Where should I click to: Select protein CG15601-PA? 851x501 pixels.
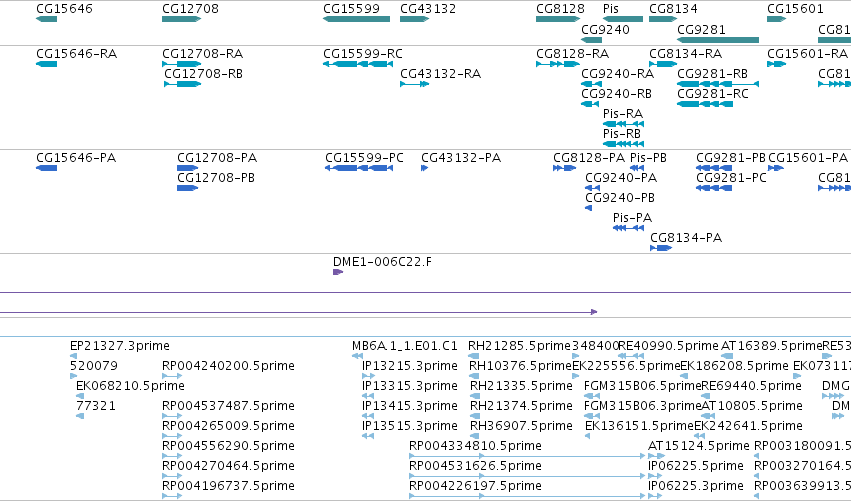pyautogui.click(x=776, y=168)
